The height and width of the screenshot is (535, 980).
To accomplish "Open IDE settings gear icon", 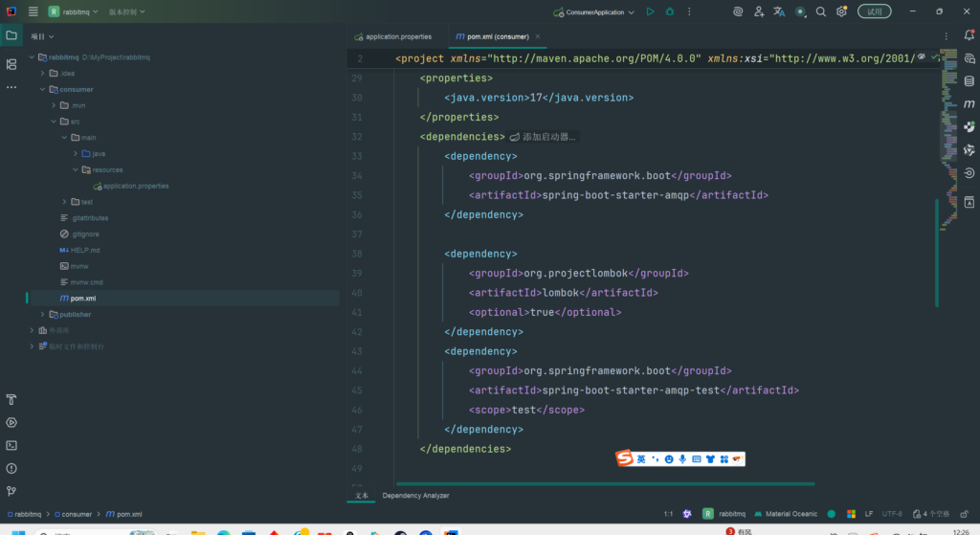I will click(x=841, y=11).
